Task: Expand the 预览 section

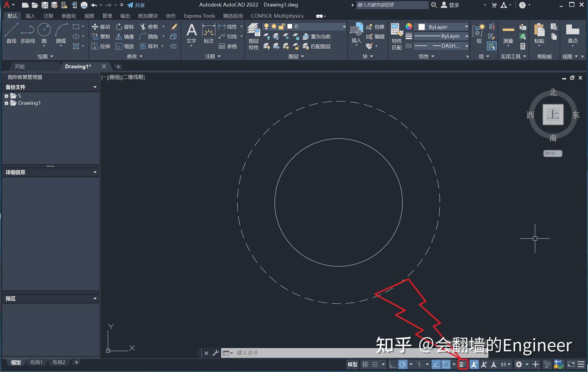Action: (95, 298)
